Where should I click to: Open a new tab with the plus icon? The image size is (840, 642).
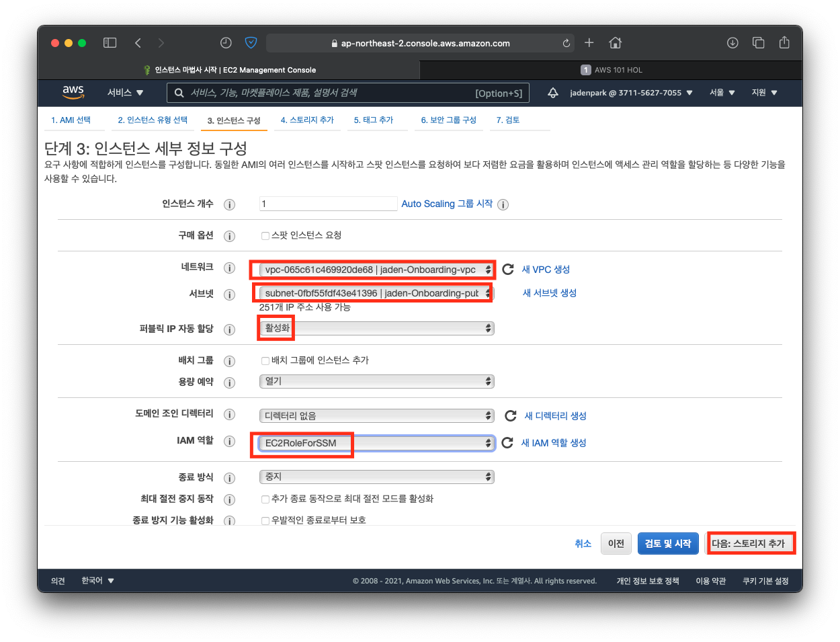(x=589, y=43)
